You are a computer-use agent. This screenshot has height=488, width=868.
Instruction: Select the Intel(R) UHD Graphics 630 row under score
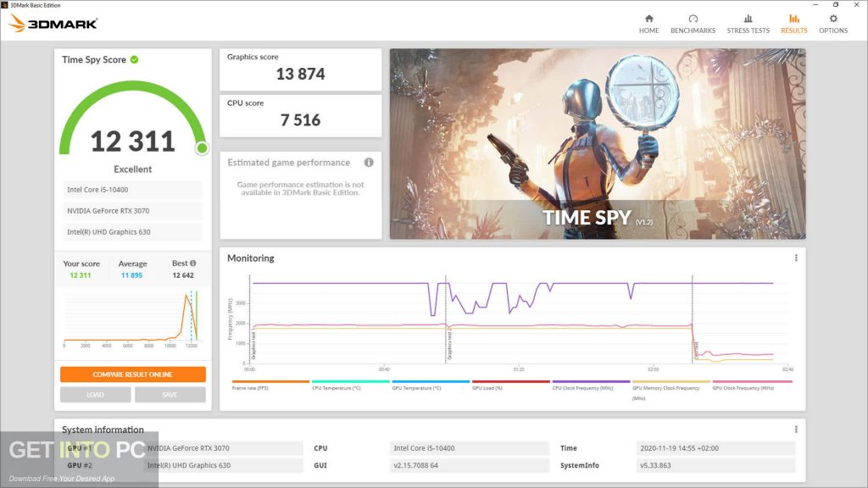point(132,232)
